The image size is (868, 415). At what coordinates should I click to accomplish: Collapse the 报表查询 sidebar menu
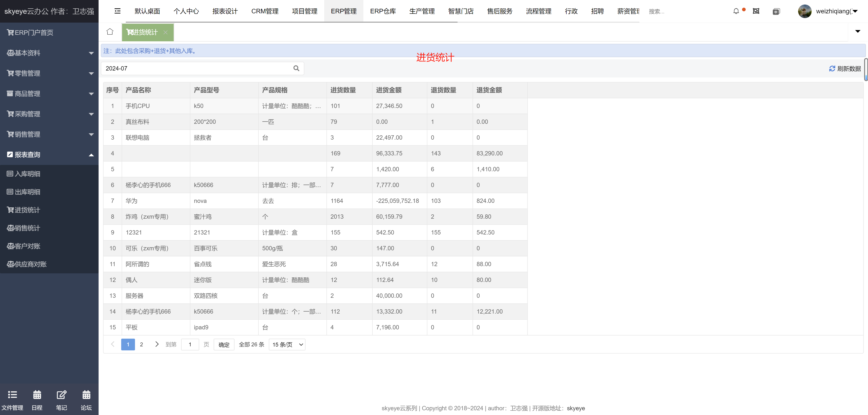(49, 155)
